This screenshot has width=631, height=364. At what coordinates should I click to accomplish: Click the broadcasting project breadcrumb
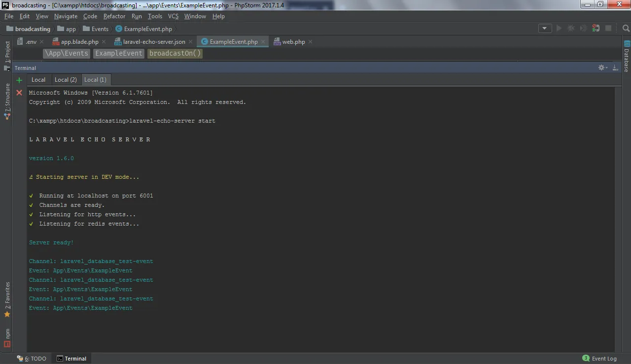click(x=29, y=29)
